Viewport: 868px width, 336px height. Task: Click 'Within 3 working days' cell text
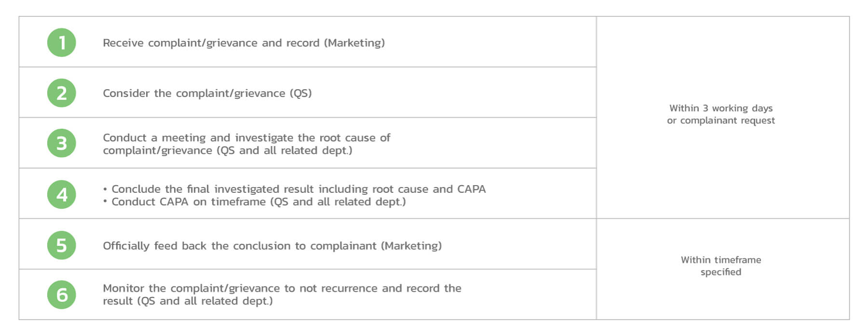(x=721, y=108)
